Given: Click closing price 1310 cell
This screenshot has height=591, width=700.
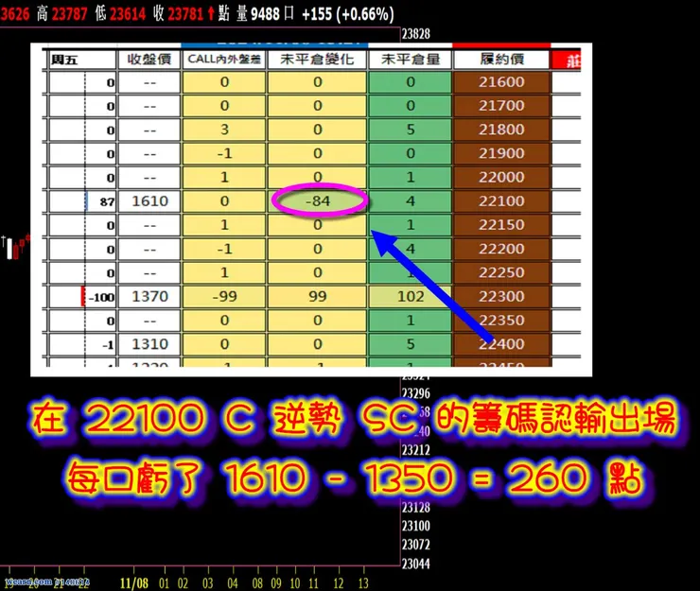Looking at the screenshot, I should [149, 344].
